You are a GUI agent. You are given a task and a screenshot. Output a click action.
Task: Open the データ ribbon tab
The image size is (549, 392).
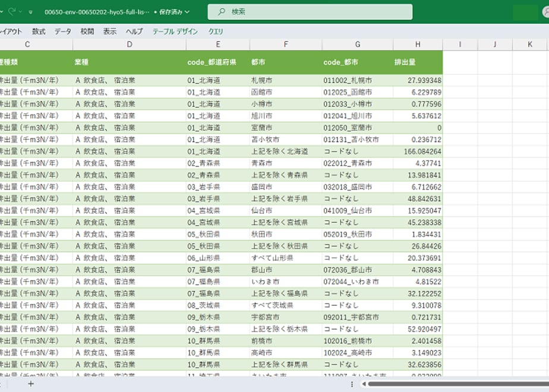coord(63,31)
